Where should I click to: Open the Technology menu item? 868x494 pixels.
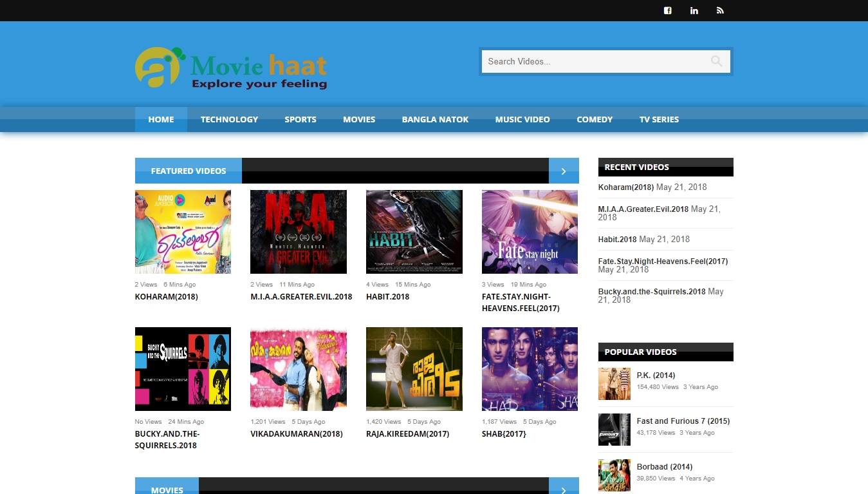(x=229, y=119)
